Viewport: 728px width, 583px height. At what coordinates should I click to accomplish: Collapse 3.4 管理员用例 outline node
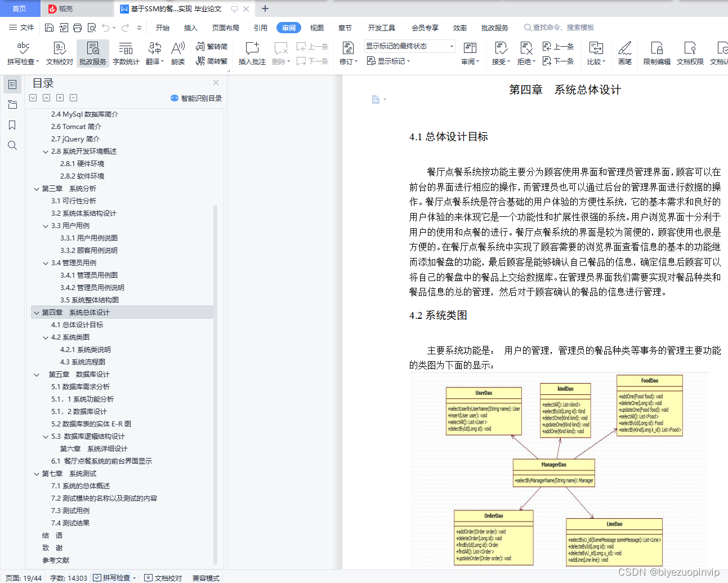pos(46,263)
